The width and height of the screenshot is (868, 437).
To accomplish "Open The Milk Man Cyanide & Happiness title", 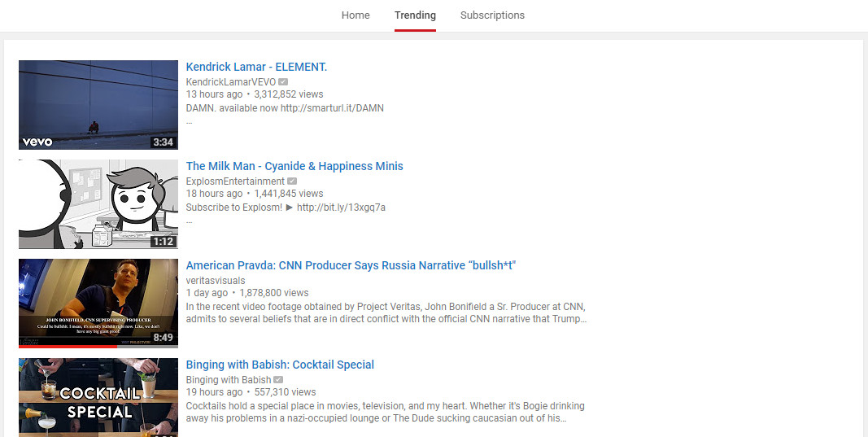I will (x=294, y=166).
